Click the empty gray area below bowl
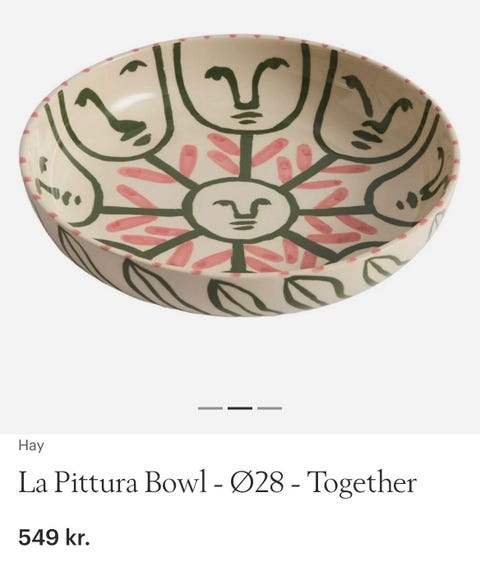 (x=239, y=362)
